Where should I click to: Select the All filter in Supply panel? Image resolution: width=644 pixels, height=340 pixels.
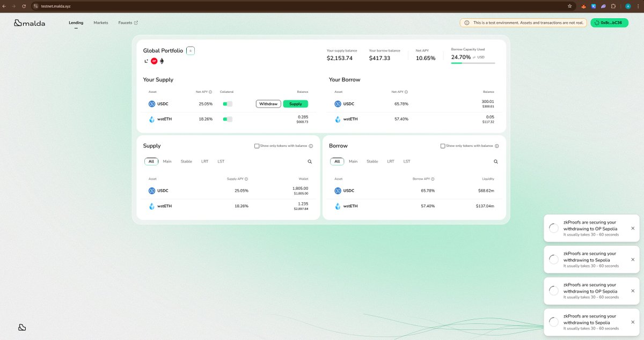[151, 161]
